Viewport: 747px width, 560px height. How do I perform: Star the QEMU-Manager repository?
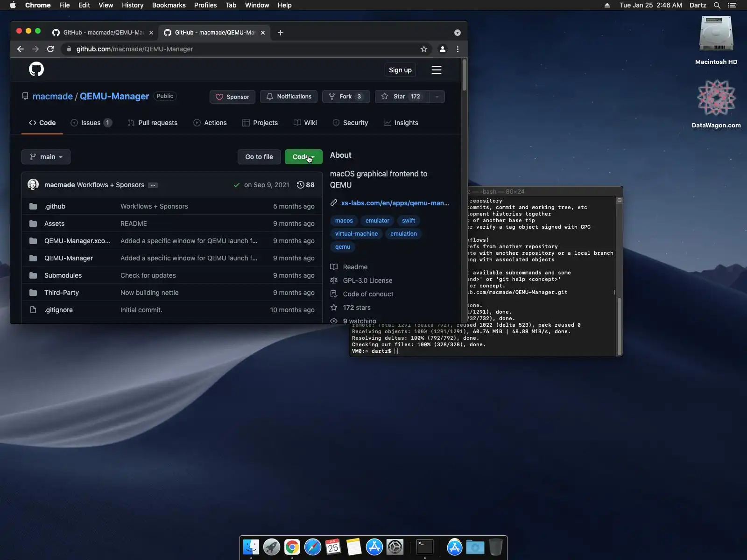coord(402,97)
